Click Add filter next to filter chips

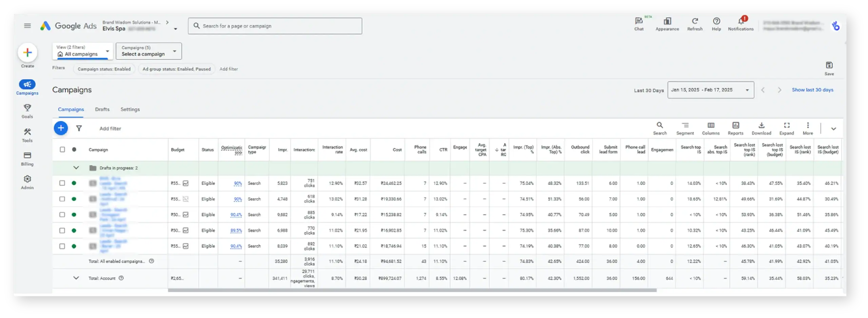click(229, 69)
